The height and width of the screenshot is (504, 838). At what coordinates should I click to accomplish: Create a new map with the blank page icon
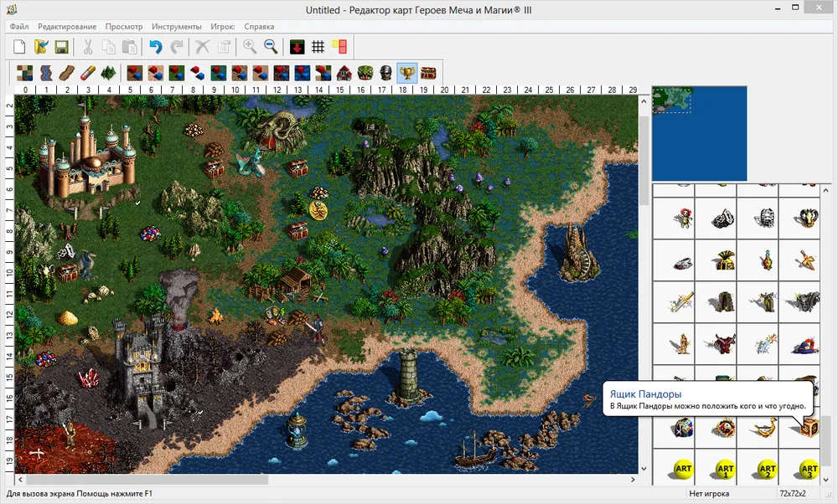pyautogui.click(x=19, y=47)
